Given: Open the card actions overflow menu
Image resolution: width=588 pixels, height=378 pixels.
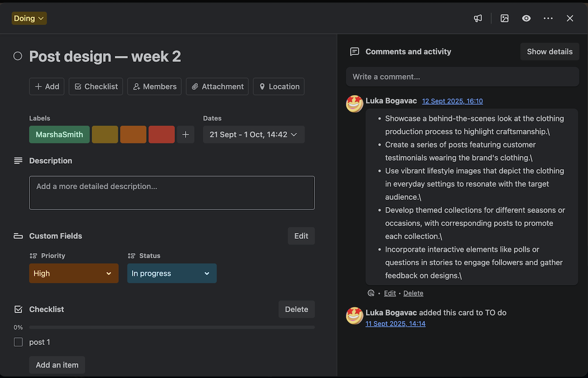Looking at the screenshot, I should (x=548, y=18).
